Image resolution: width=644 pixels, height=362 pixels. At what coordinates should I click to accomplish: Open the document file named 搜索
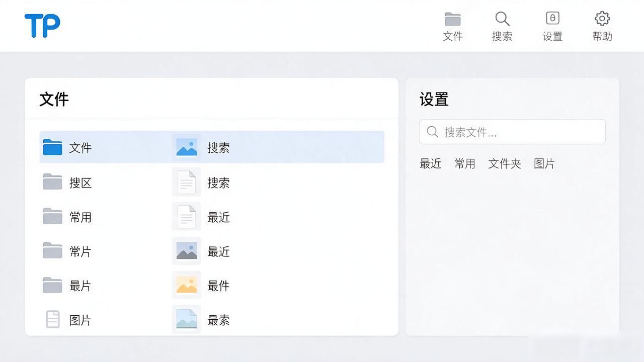[187, 182]
